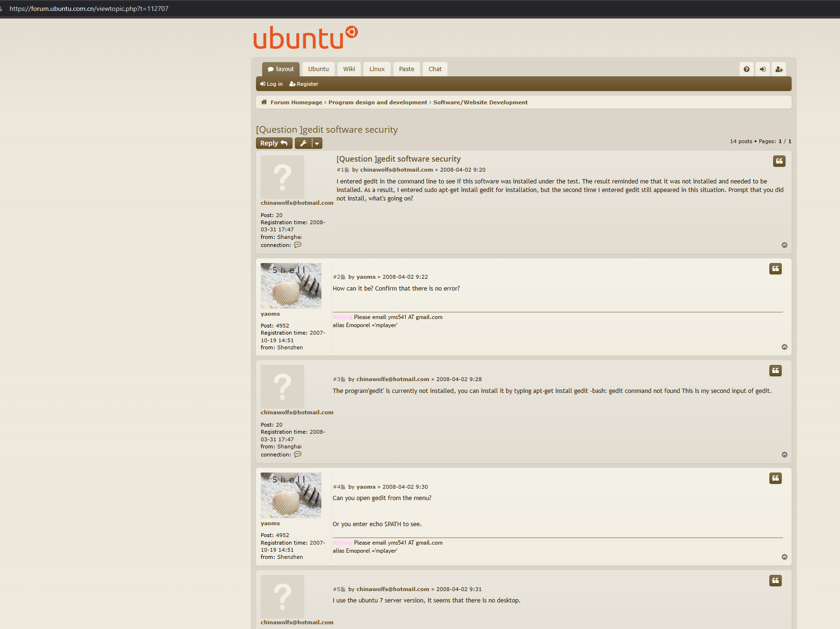The image size is (840, 629).
Task: Click post #5 permalink icon
Action: (x=343, y=589)
